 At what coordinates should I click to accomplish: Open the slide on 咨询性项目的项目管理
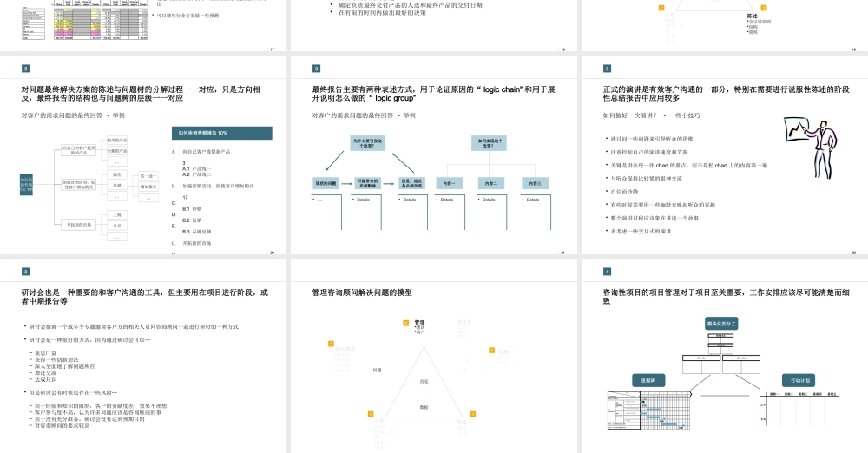pyautogui.click(x=725, y=356)
